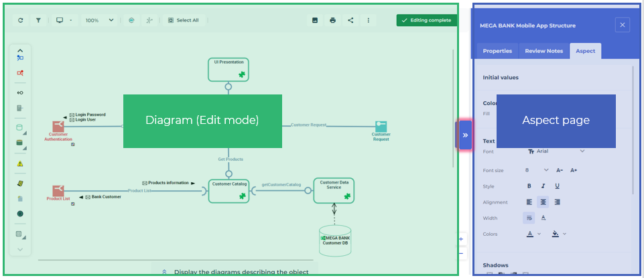Click the Select All button

(183, 20)
